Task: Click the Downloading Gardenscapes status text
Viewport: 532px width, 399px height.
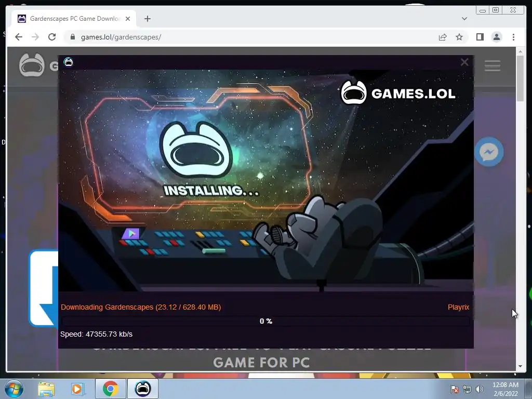Action: coord(141,307)
